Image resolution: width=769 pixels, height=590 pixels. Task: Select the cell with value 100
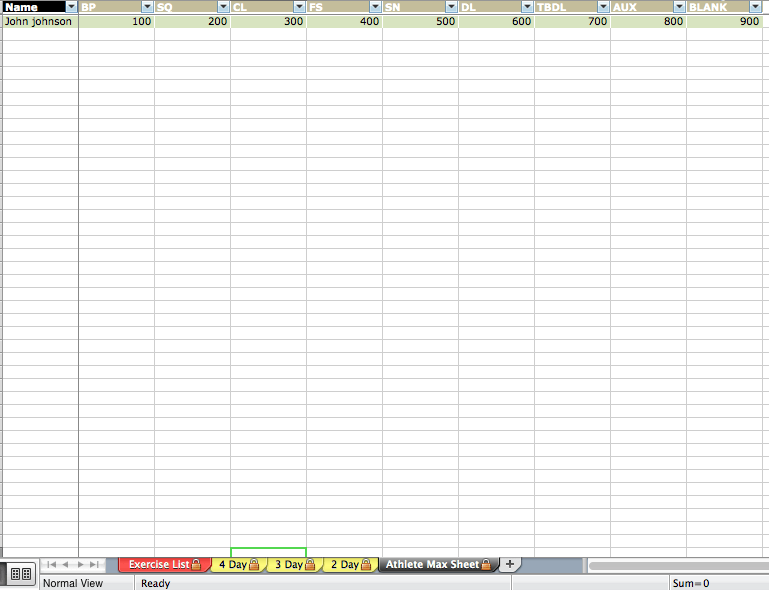pos(116,22)
